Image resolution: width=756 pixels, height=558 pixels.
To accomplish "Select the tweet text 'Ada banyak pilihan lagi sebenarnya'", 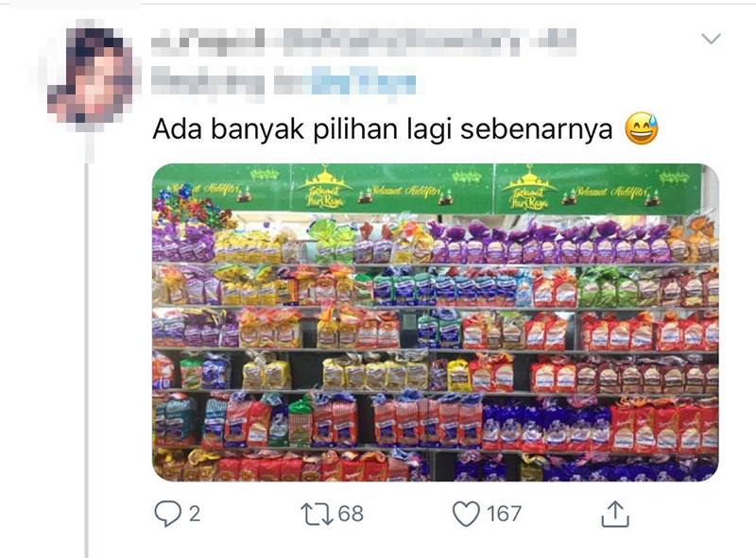I will click(383, 129).
